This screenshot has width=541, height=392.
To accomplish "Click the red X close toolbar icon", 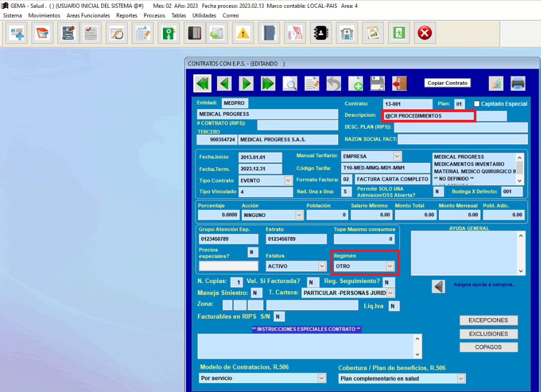I will [x=425, y=33].
